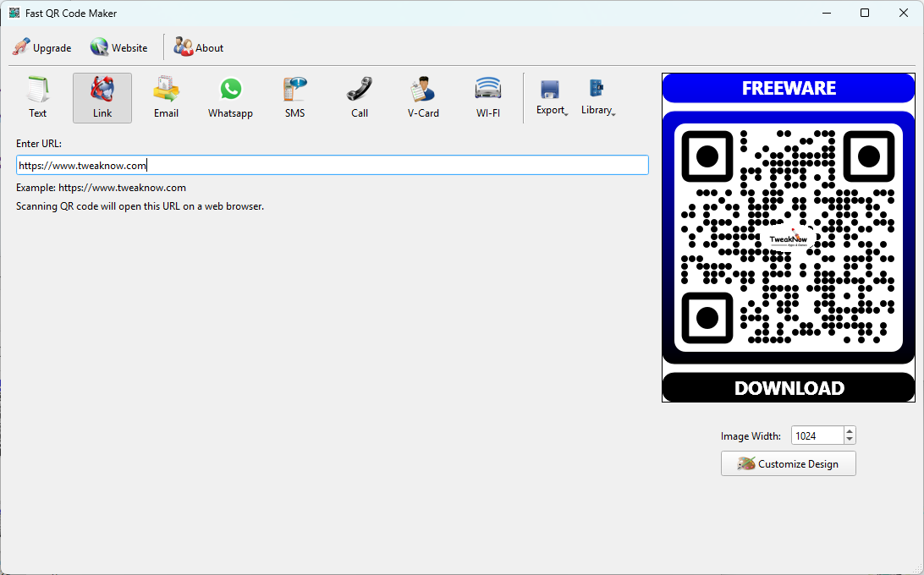
Task: Click the Enter URL input field
Action: pyautogui.click(x=333, y=165)
